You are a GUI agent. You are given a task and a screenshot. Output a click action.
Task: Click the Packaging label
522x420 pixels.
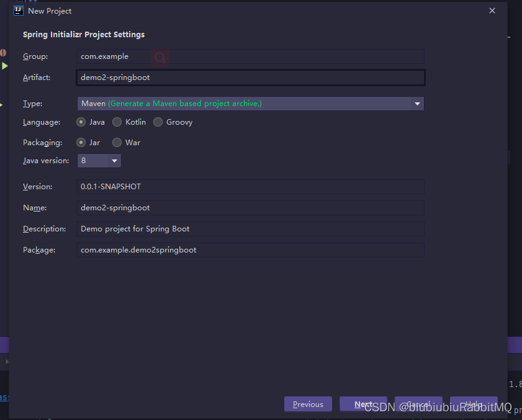[x=43, y=143]
